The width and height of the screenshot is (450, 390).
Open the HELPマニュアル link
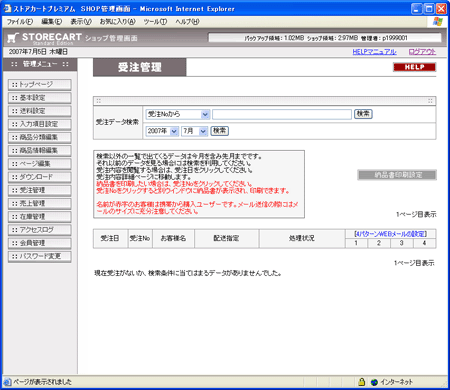[374, 52]
